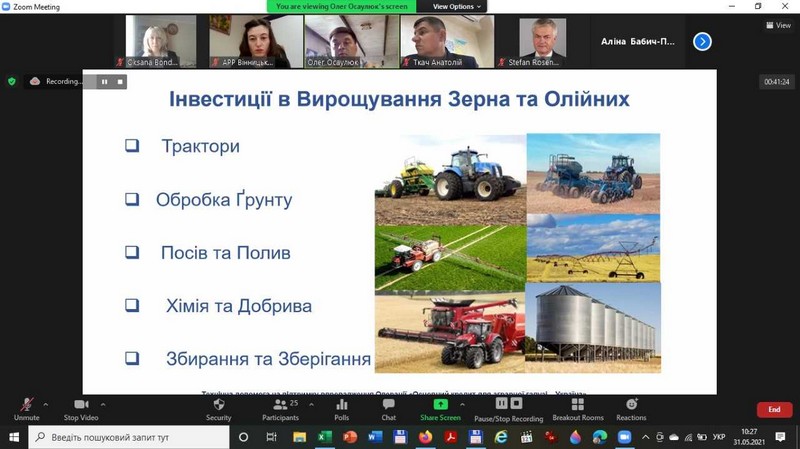Open audio options caret beside Unmute
The height and width of the screenshot is (449, 800).
click(x=46, y=404)
